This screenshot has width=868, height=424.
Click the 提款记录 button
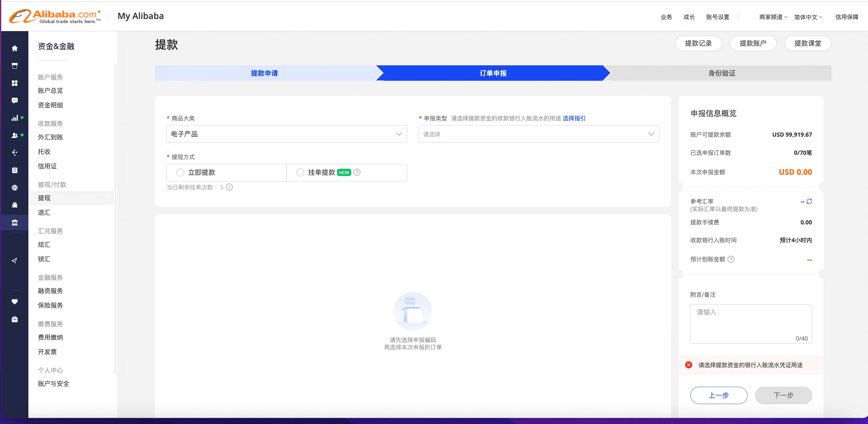coord(698,44)
